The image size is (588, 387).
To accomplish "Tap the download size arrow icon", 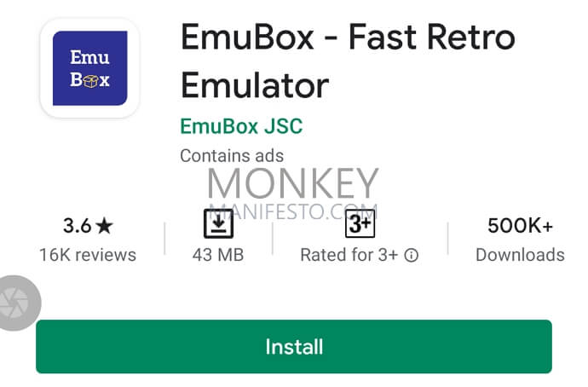I will pos(218,224).
